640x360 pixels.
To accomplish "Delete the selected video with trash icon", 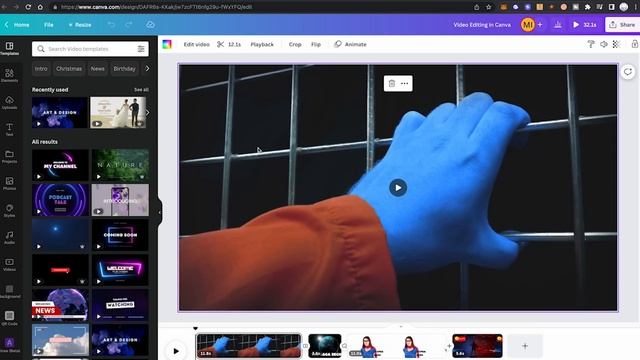I will coord(392,83).
